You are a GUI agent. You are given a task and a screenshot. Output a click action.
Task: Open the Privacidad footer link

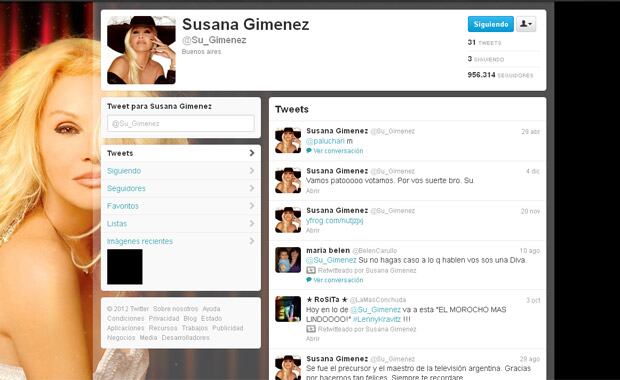[164, 318]
